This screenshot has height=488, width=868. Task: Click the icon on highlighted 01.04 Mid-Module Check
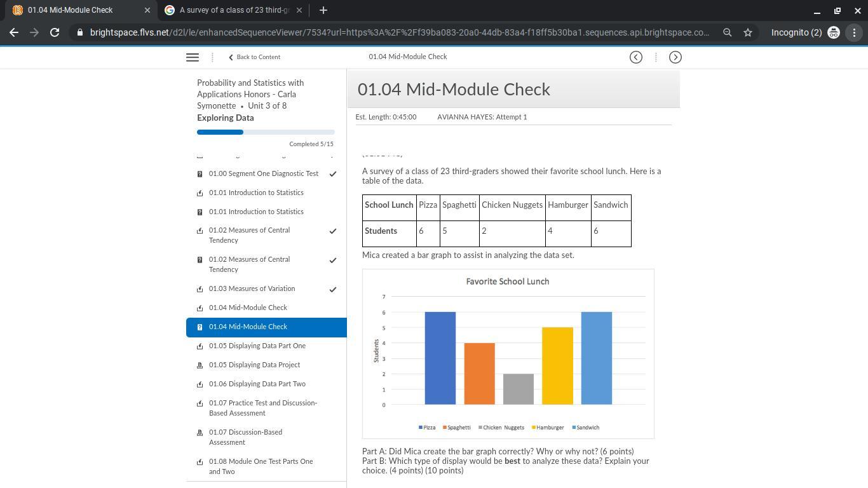200,327
